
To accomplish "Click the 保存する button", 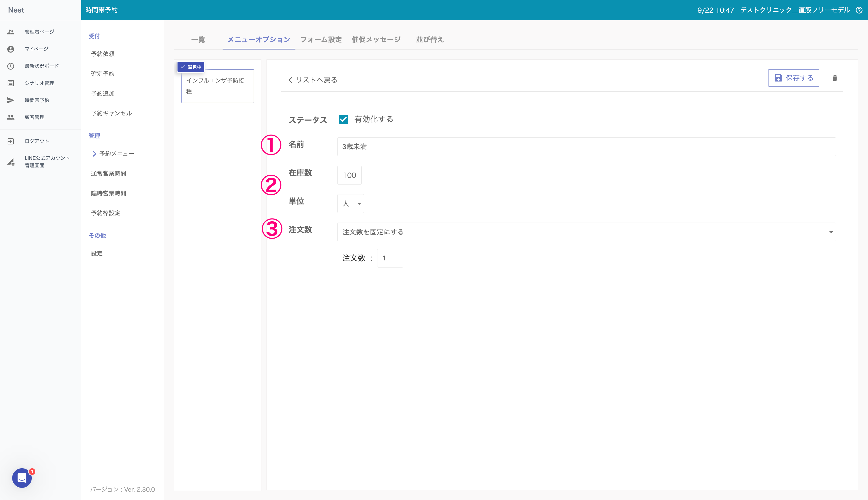I will coord(793,78).
